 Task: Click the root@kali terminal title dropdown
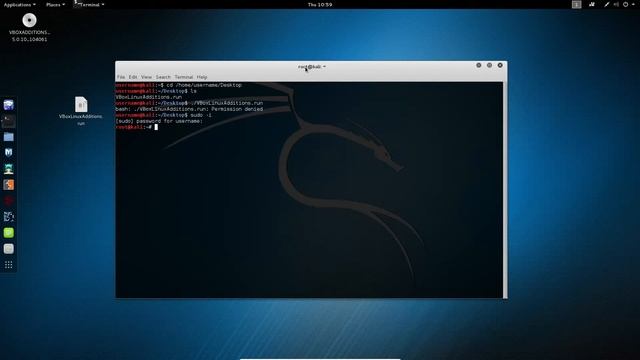coord(311,67)
